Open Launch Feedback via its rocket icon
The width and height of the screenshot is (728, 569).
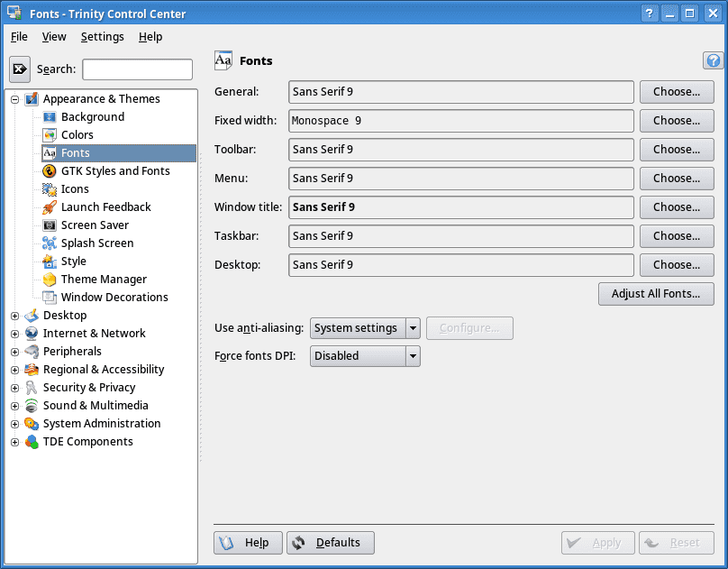click(49, 206)
